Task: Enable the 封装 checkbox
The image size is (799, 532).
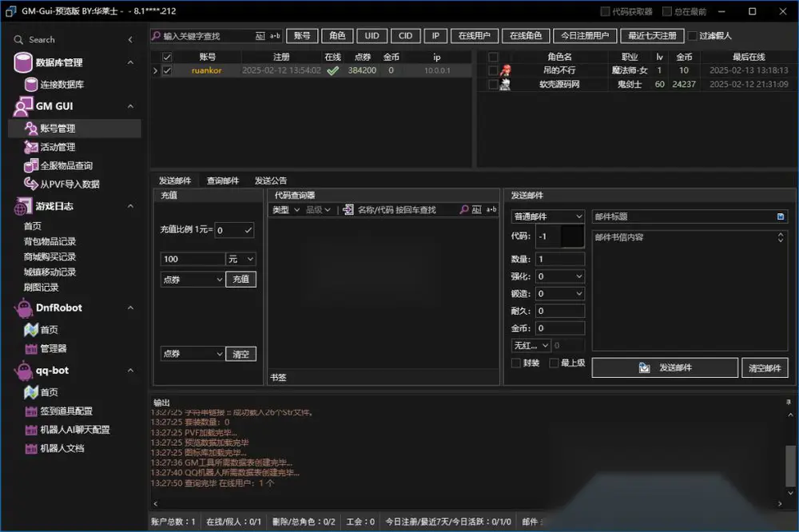Action: [x=515, y=363]
